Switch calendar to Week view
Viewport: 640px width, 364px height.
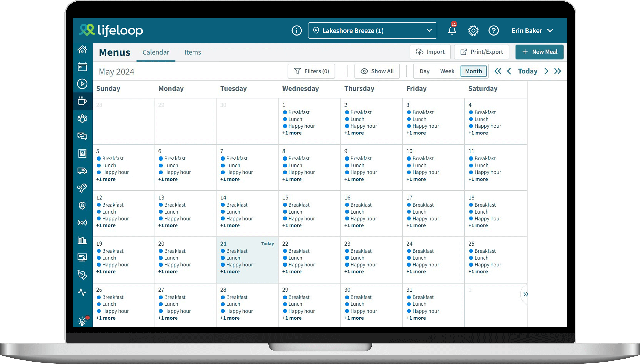coord(447,71)
